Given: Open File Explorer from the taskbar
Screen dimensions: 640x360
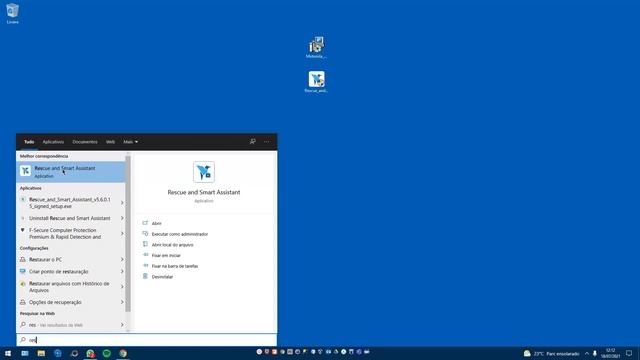Looking at the screenshot, I should [41, 353].
